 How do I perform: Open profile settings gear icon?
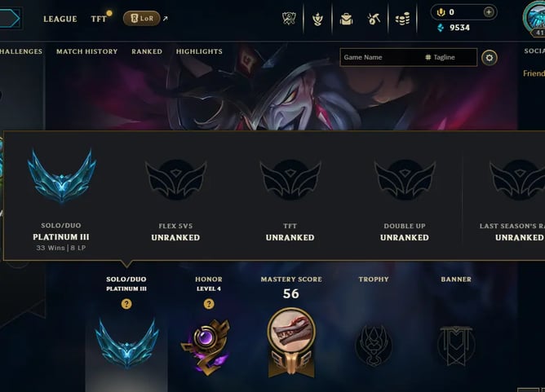(x=490, y=58)
